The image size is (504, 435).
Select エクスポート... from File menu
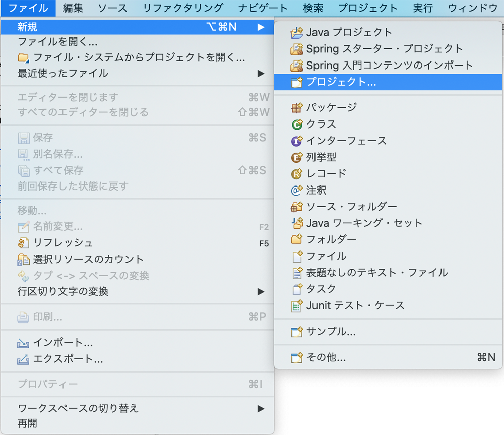137,359
